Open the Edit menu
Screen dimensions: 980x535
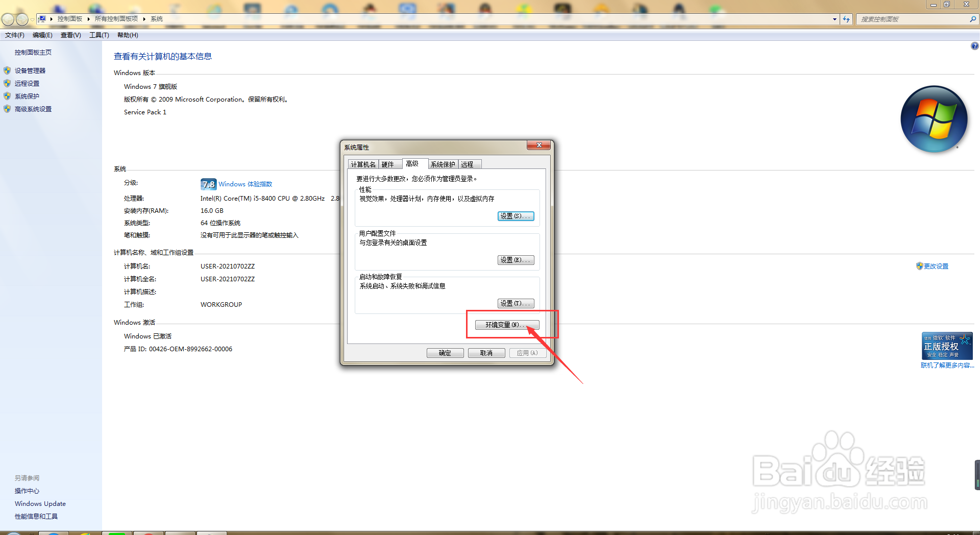click(x=42, y=35)
